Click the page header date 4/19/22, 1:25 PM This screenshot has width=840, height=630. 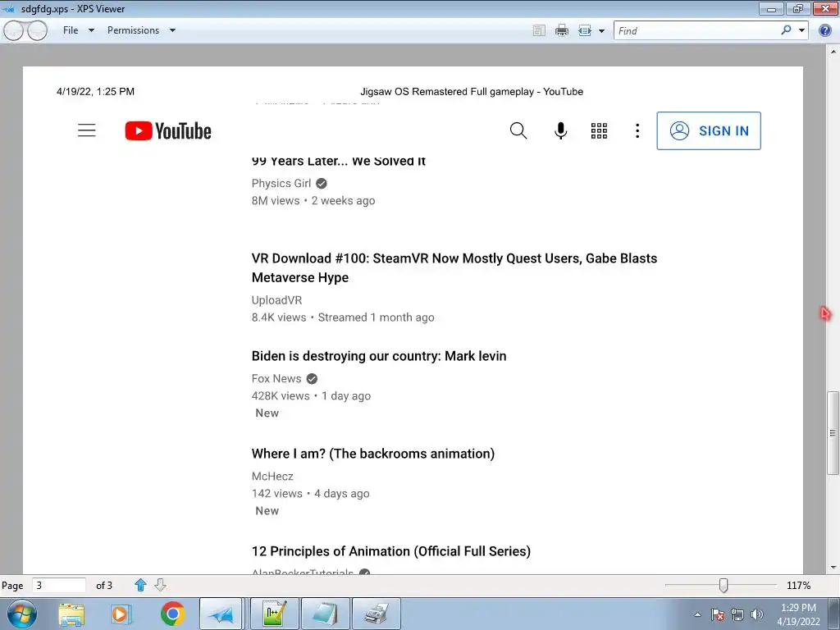coord(95,92)
